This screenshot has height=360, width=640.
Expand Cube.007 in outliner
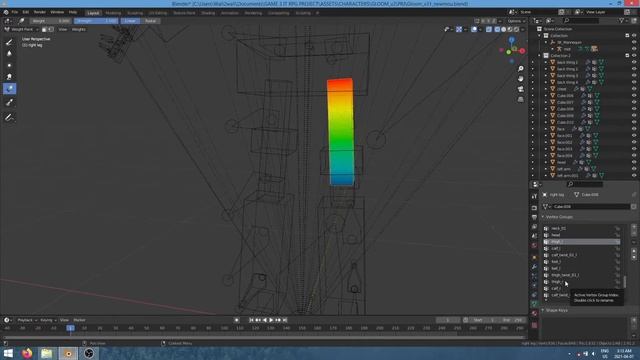click(x=546, y=102)
